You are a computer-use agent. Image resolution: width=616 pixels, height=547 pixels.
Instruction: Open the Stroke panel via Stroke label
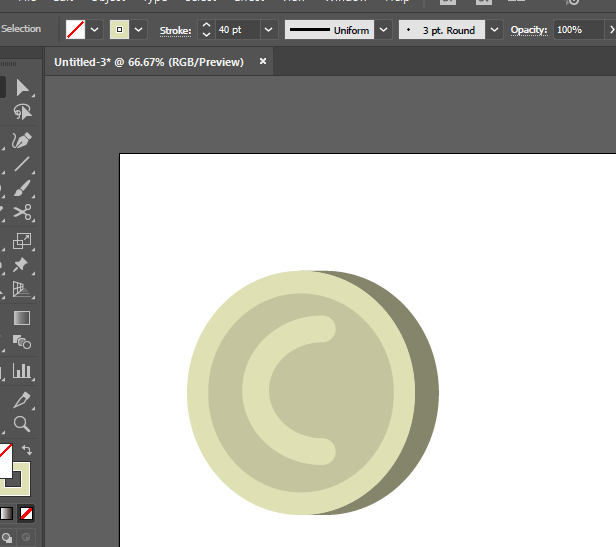175,30
